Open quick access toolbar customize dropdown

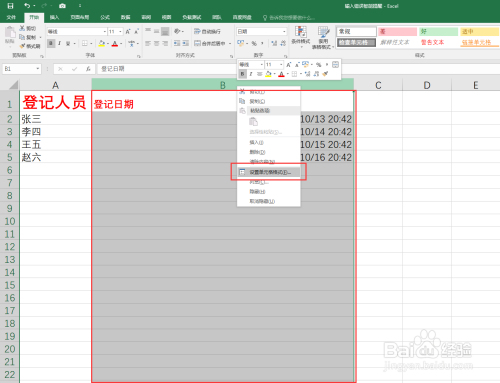coord(80,6)
